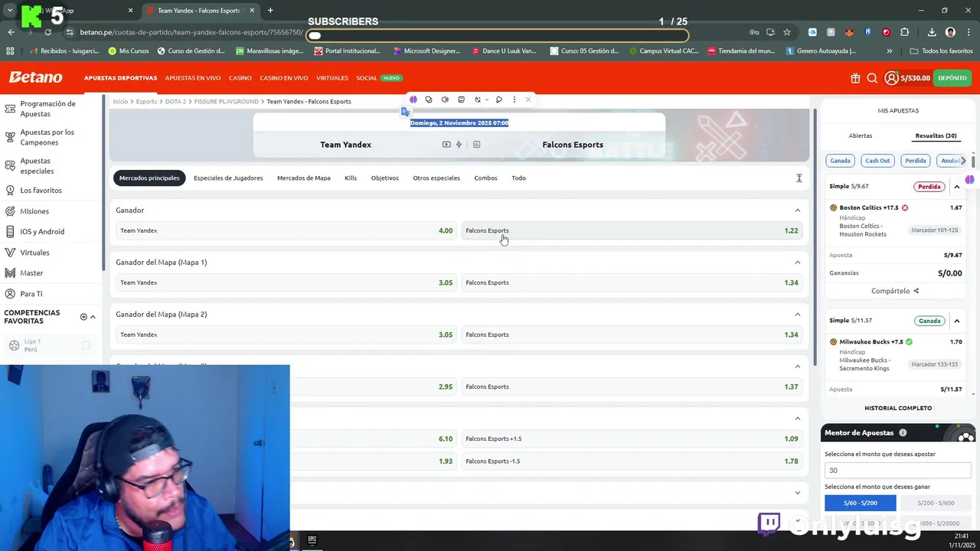Open the Casino menu item
This screenshot has height=551, width=980.
click(240, 78)
